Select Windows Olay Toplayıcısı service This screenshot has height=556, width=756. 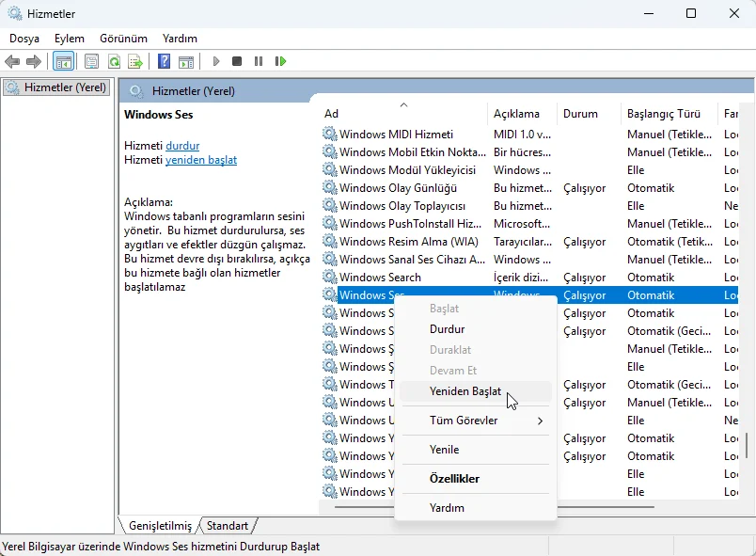click(529, 205)
